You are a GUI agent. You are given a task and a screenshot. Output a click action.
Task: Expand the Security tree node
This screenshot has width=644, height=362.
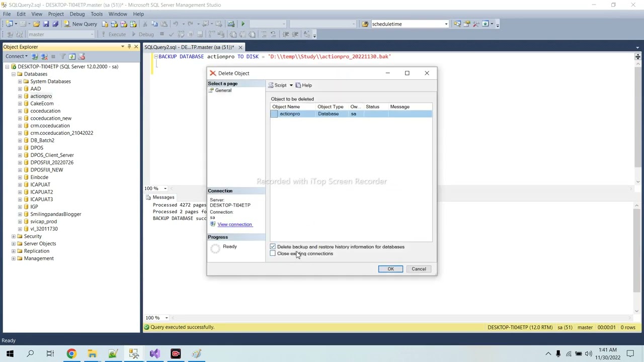14,236
